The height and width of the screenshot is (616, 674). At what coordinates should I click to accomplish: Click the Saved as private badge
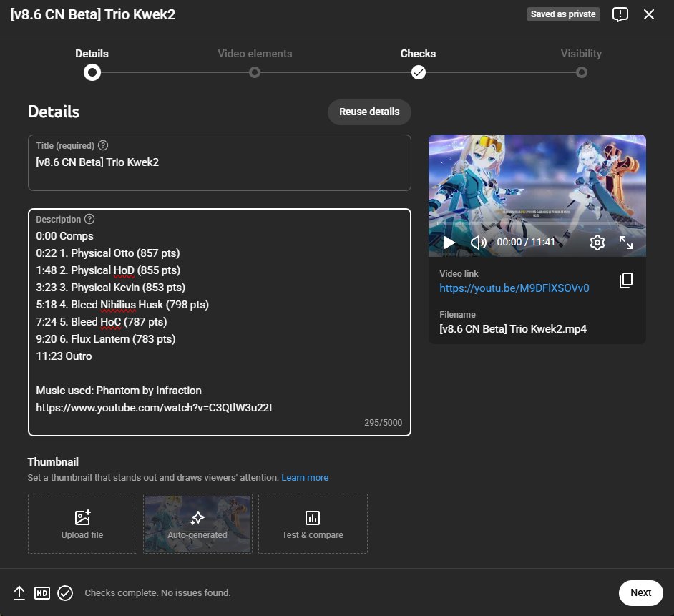(563, 14)
